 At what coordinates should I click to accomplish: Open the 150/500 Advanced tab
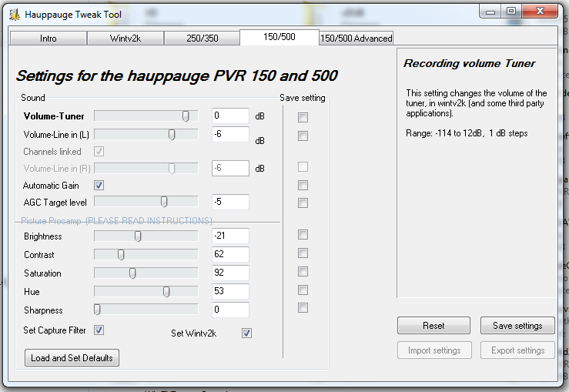[x=356, y=38]
